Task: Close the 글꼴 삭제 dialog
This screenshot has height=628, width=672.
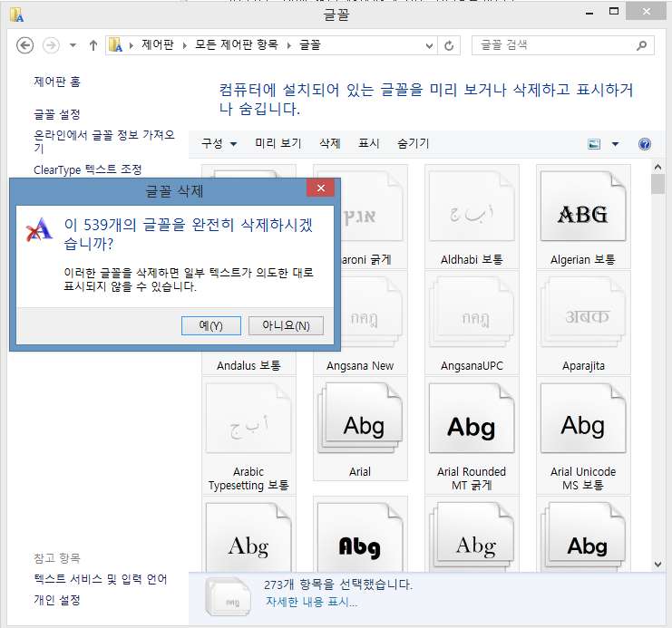Action: [320, 188]
